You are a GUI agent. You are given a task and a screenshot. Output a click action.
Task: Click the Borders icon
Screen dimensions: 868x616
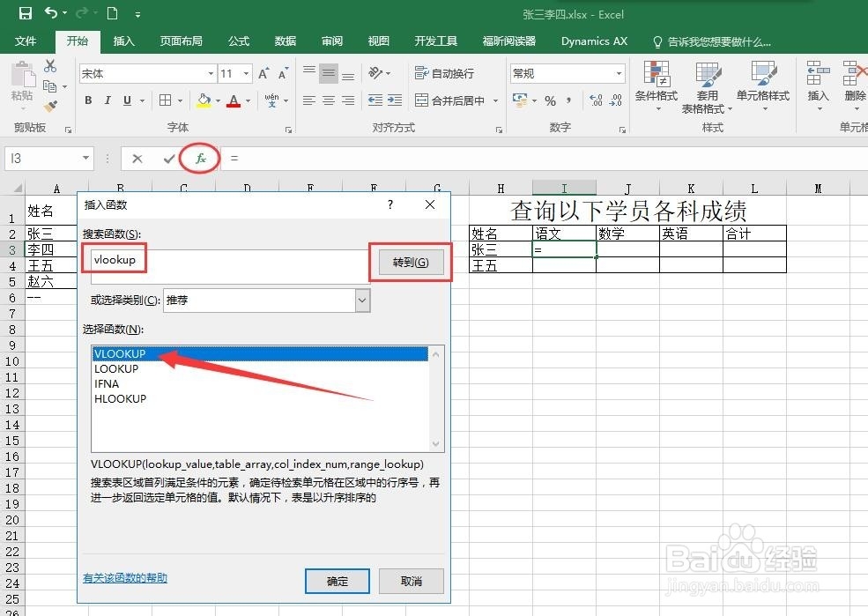coord(165,100)
